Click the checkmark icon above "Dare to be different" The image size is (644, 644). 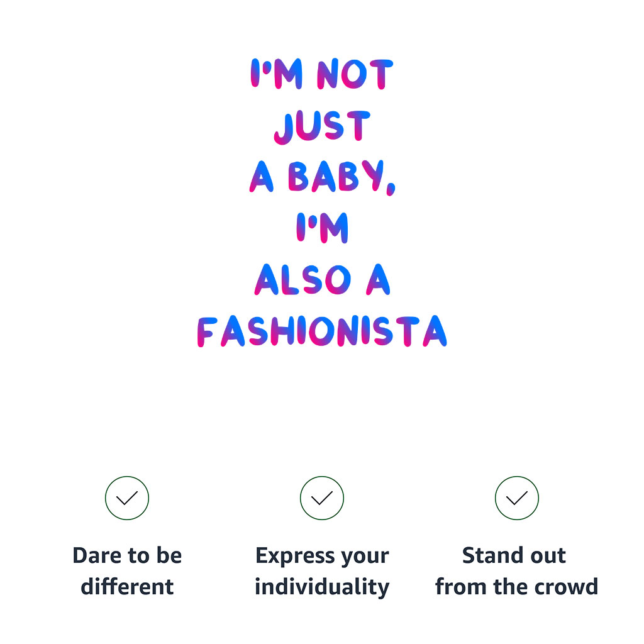tap(127, 498)
